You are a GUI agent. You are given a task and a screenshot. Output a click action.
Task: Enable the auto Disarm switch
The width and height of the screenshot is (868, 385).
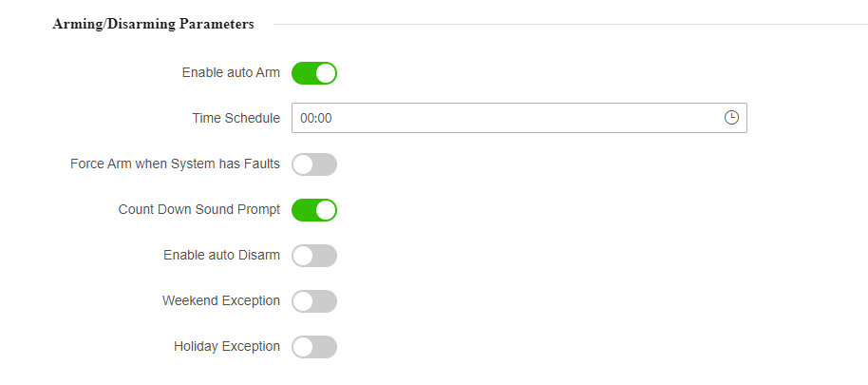314,256
